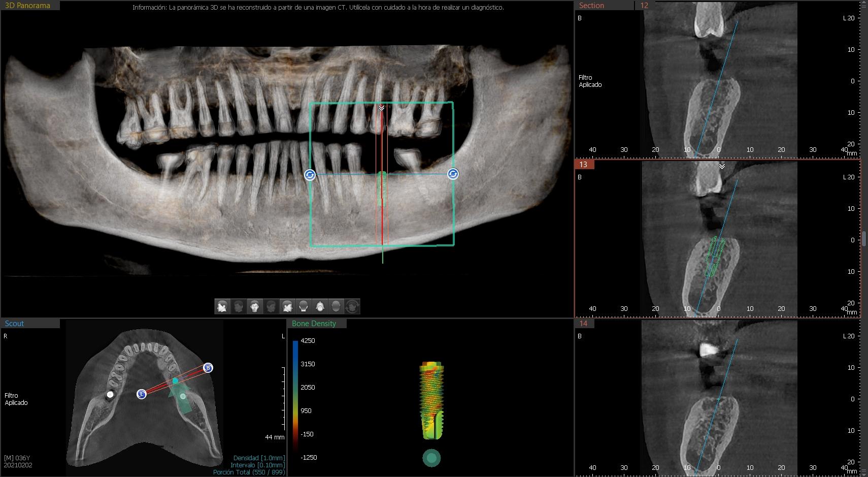Select the front-facing head view icon

coord(254,306)
